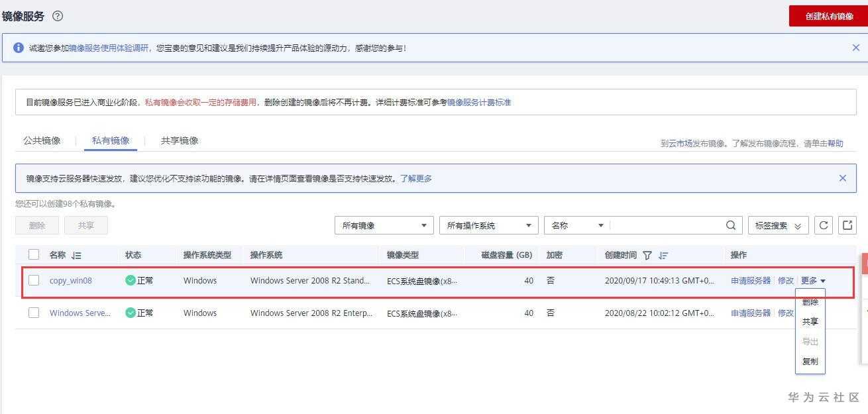Filter by 创建时间 funnel icon

point(647,255)
